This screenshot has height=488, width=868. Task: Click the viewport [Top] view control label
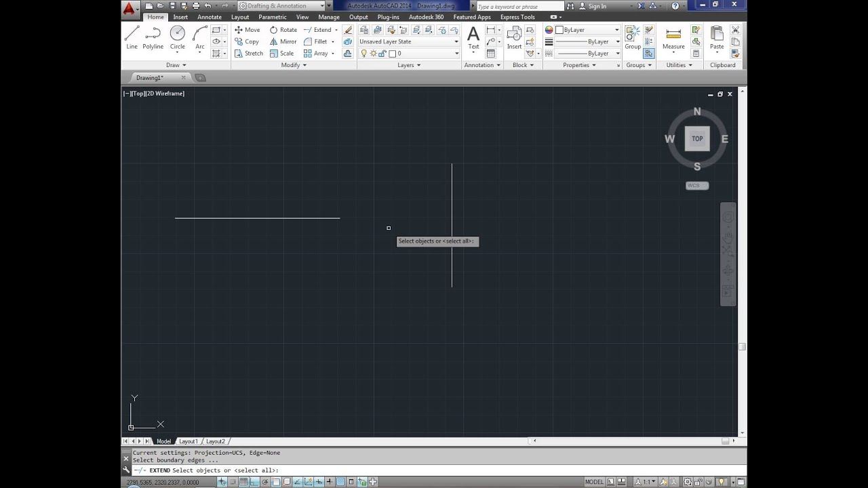point(138,94)
